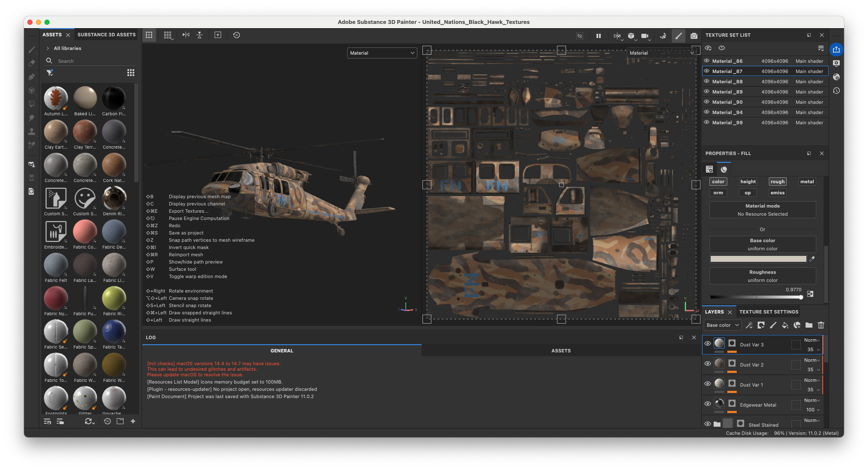Click the 3x3 grid snapping icon in toolbar
The height and width of the screenshot is (469, 868).
click(168, 35)
